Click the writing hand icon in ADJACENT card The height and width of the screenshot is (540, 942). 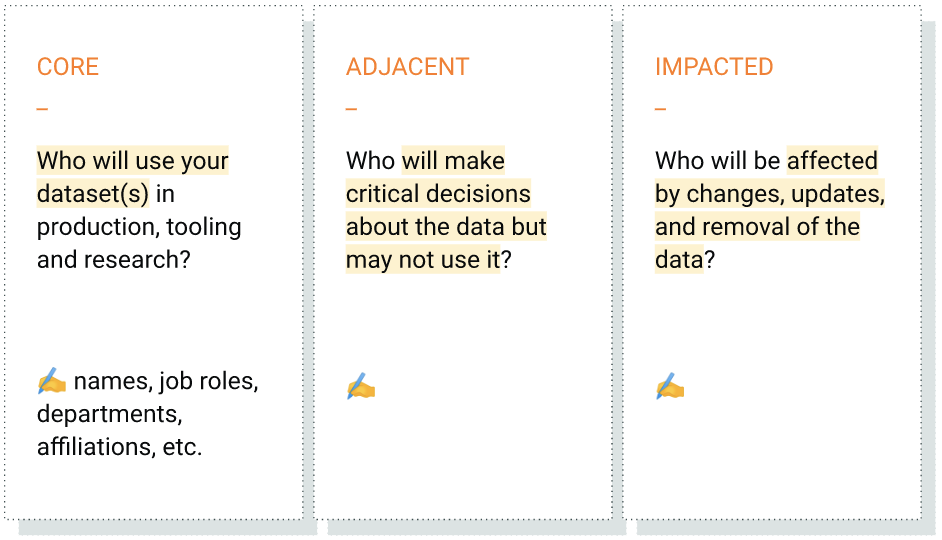coord(360,387)
